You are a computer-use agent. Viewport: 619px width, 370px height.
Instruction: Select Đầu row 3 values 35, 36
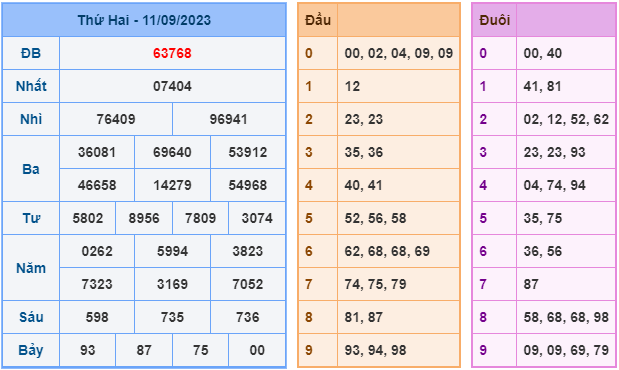(x=364, y=152)
